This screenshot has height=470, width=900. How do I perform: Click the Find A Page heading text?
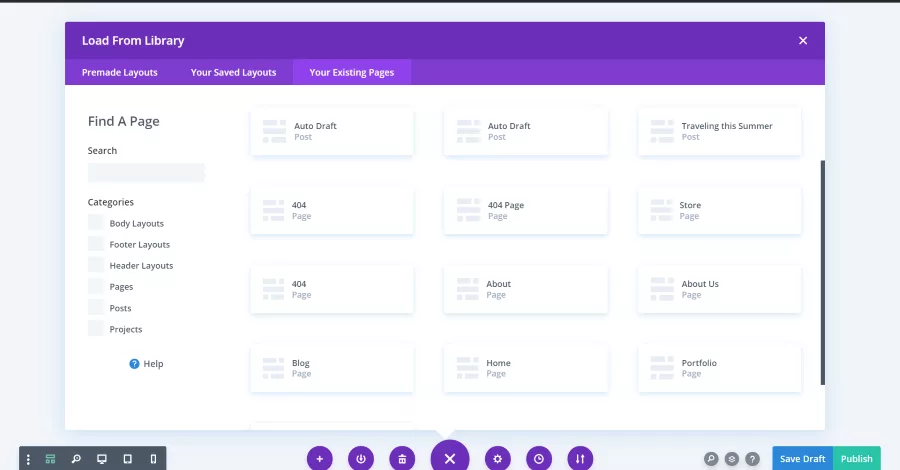click(x=123, y=122)
